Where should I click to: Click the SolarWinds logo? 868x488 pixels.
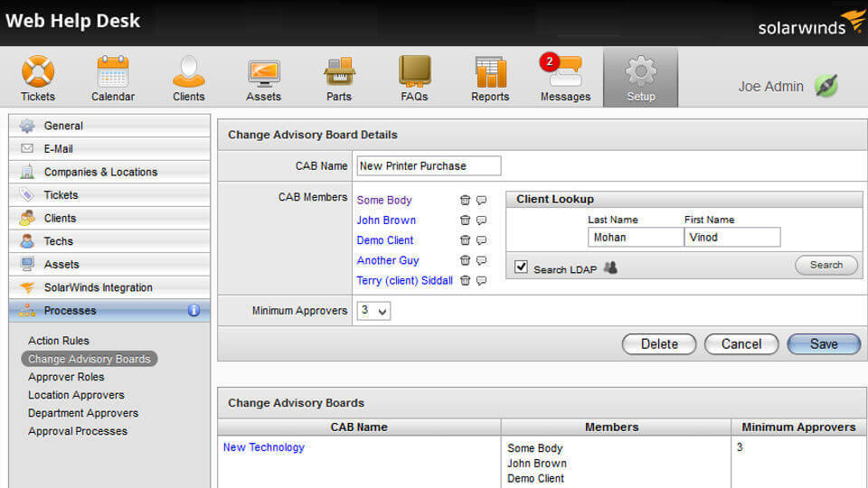pos(811,23)
